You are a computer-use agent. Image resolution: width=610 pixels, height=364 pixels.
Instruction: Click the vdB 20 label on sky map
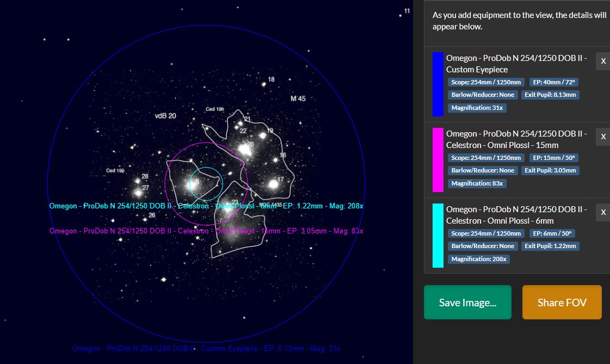(x=165, y=116)
